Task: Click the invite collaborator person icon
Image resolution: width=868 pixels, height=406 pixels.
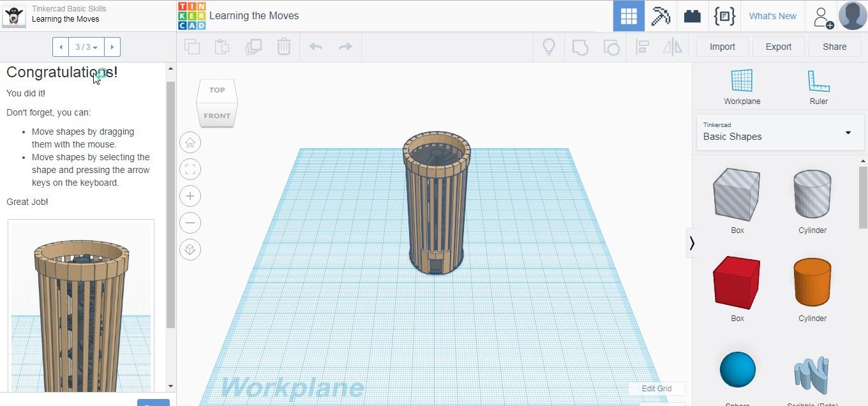Action: click(822, 17)
